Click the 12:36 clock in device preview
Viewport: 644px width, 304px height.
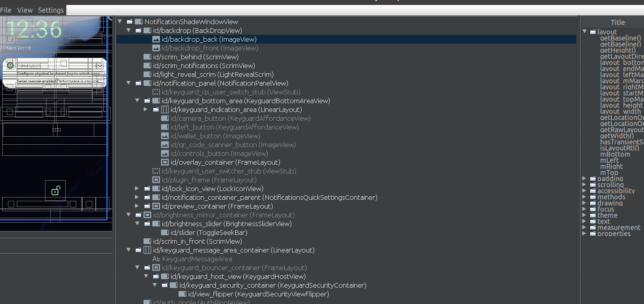point(34,29)
